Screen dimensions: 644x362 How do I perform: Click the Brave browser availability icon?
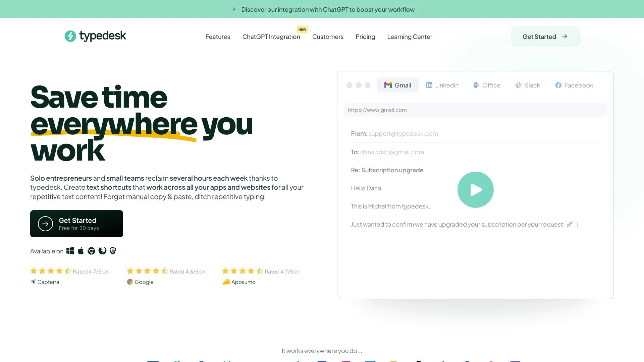click(x=112, y=251)
